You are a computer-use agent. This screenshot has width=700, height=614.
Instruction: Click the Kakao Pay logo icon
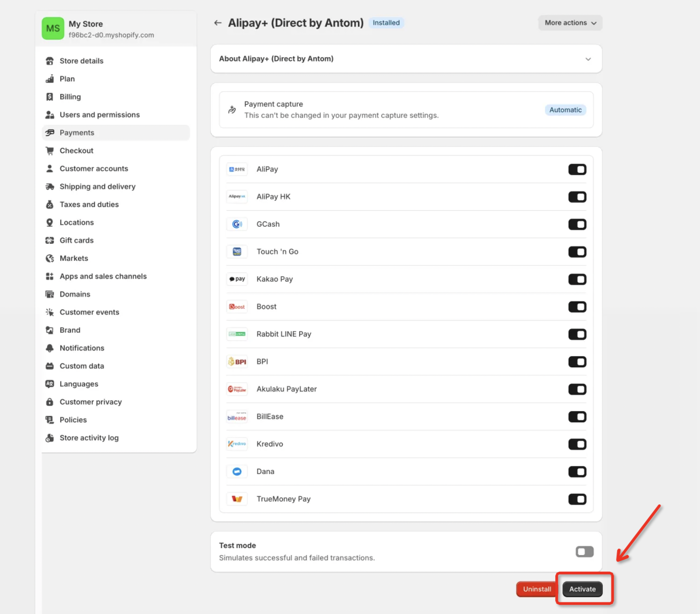pos(237,279)
